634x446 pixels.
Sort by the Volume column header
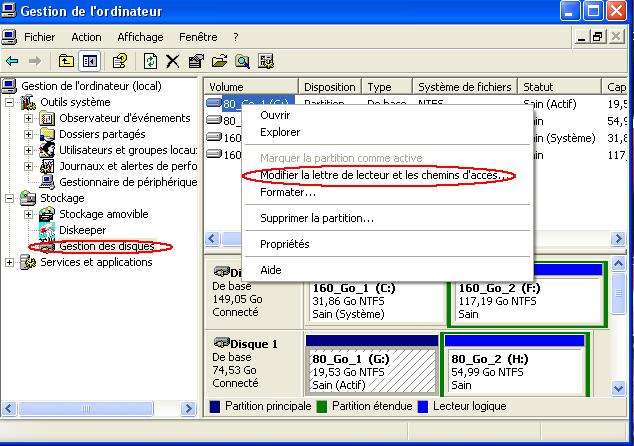(x=251, y=87)
